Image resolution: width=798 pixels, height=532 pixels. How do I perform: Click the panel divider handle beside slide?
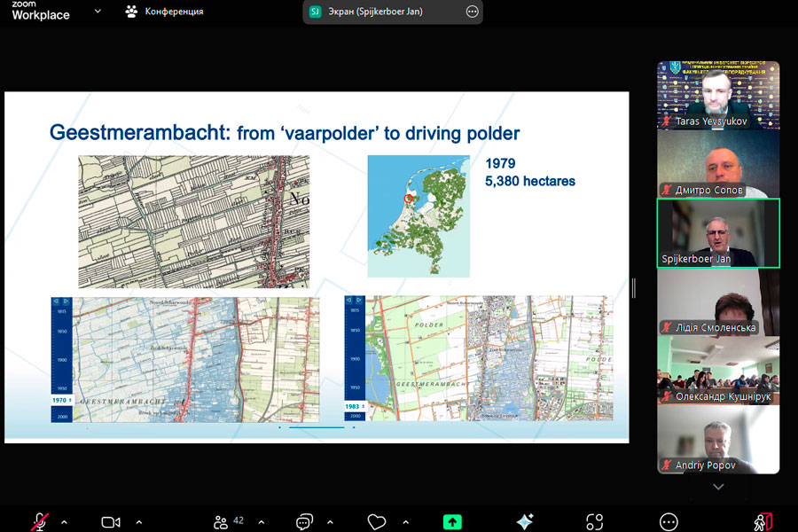pyautogui.click(x=634, y=288)
